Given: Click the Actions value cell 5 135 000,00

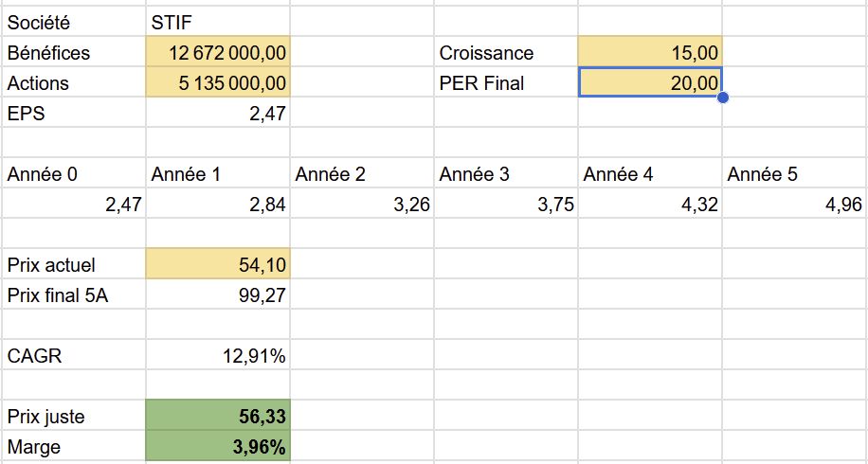Looking at the screenshot, I should tap(218, 83).
